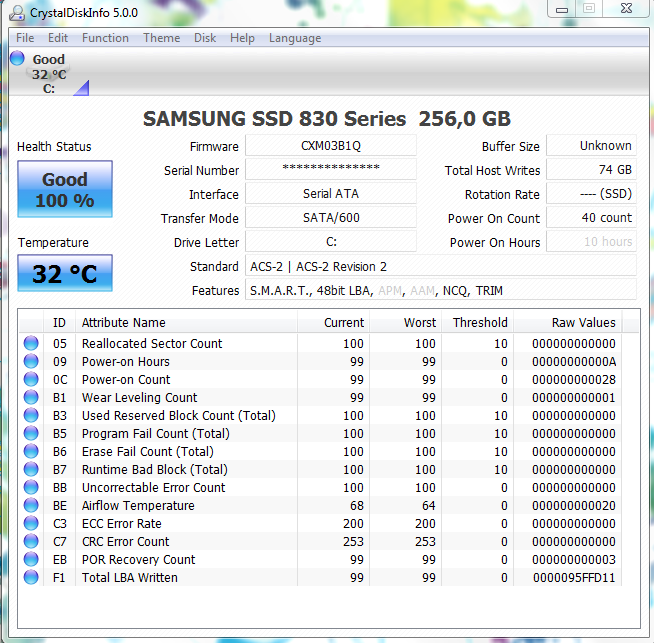The width and height of the screenshot is (654, 643).
Task: Open the File menu
Action: pyautogui.click(x=25, y=38)
